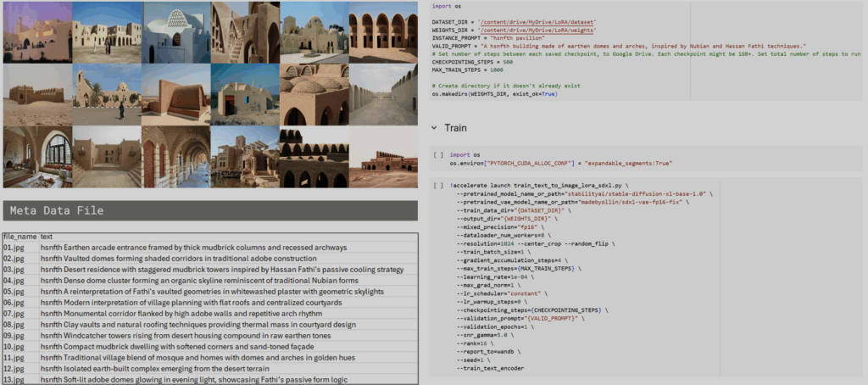868x385 pixels.
Task: Click the --pretrained_model_name_or_path argument line
Action: [x=585, y=194]
